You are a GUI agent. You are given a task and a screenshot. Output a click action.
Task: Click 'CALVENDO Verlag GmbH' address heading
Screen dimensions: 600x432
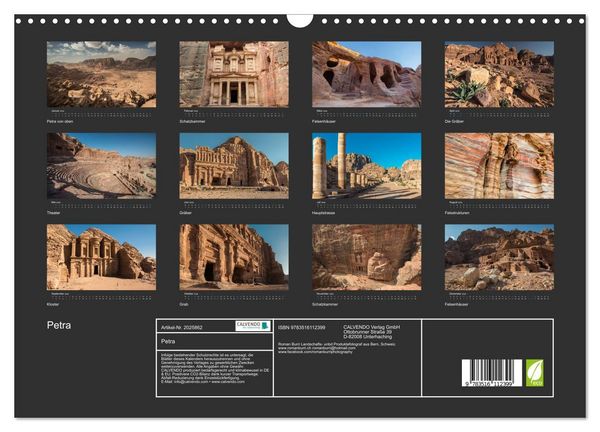click(372, 327)
